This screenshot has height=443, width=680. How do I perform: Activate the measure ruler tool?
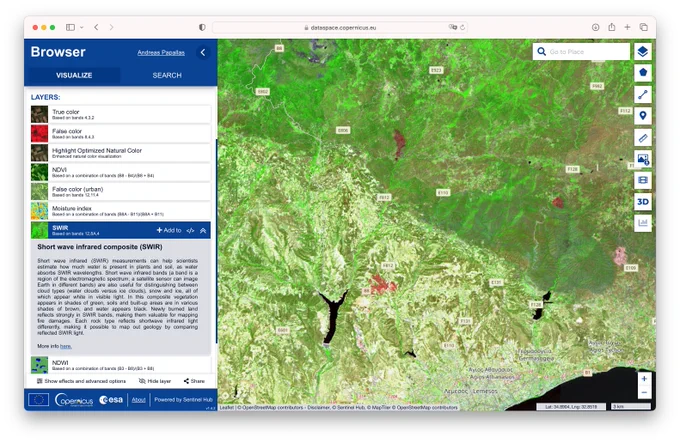coord(643,138)
